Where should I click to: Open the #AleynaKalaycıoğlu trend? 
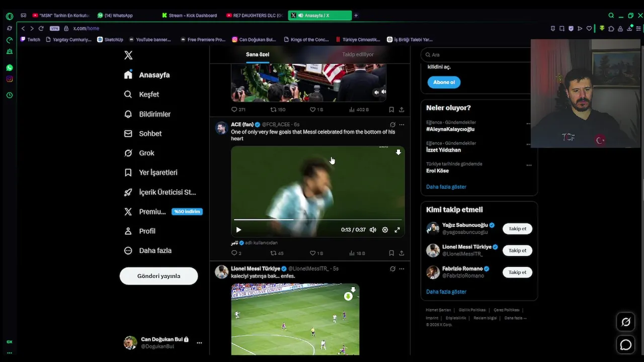click(x=450, y=129)
